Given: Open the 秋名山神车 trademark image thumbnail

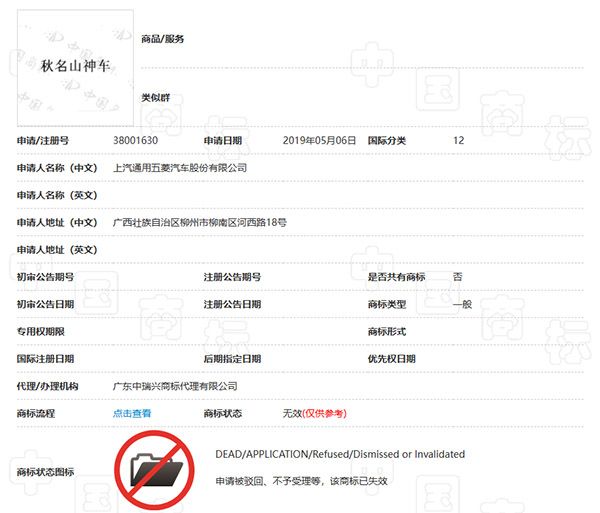Looking at the screenshot, I should [76, 67].
